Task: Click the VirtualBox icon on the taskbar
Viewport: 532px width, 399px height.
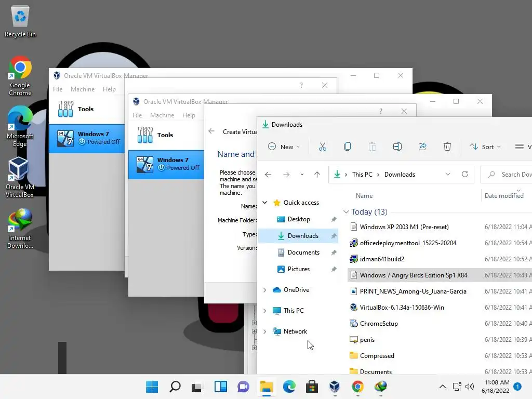Action: [x=335, y=387]
